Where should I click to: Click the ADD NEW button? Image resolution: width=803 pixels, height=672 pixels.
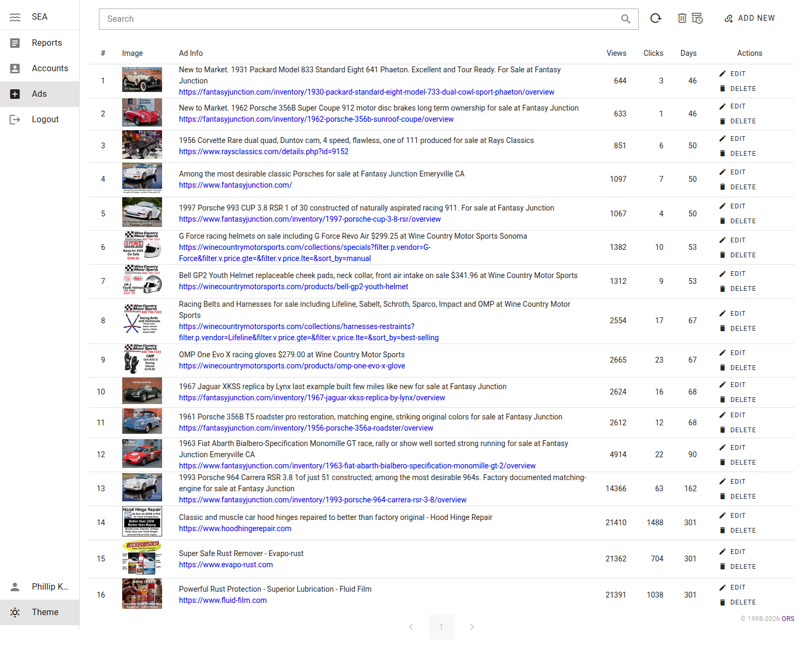click(750, 18)
